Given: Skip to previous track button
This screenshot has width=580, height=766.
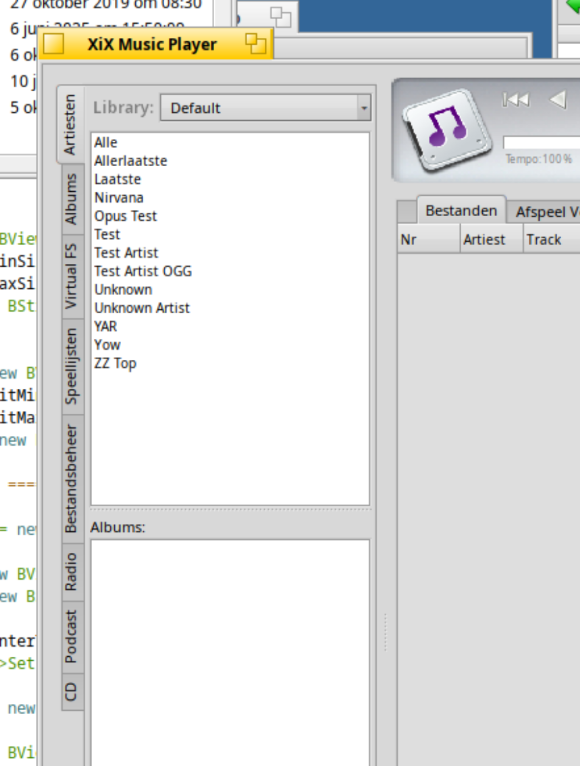Looking at the screenshot, I should (516, 100).
